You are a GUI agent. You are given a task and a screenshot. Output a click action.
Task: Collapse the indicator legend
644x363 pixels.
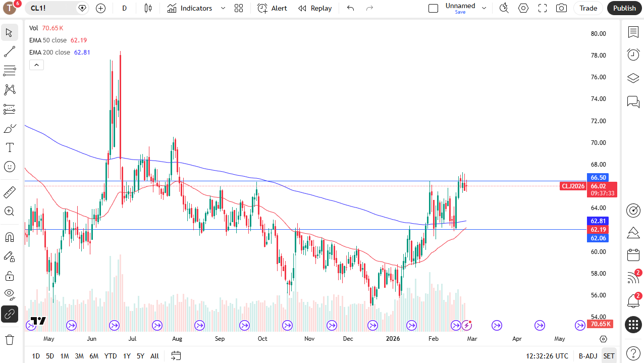tap(36, 65)
